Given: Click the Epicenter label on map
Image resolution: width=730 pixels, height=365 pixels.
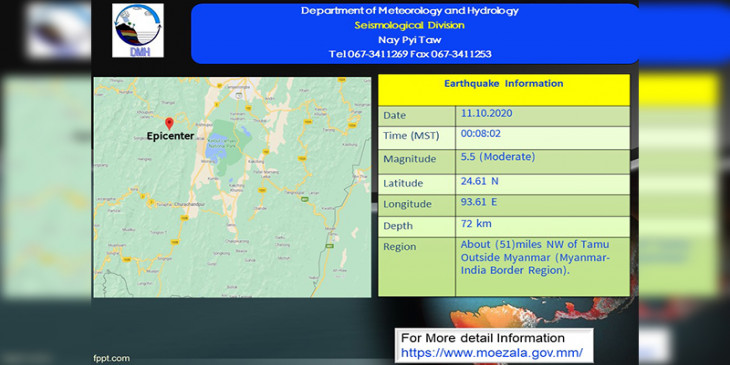Looking at the screenshot, I should pyautogui.click(x=170, y=136).
